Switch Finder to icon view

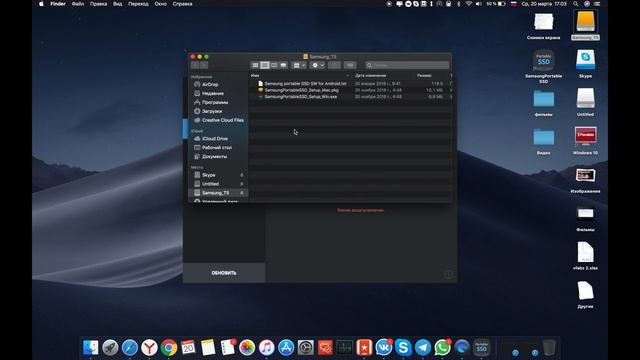pyautogui.click(x=256, y=65)
